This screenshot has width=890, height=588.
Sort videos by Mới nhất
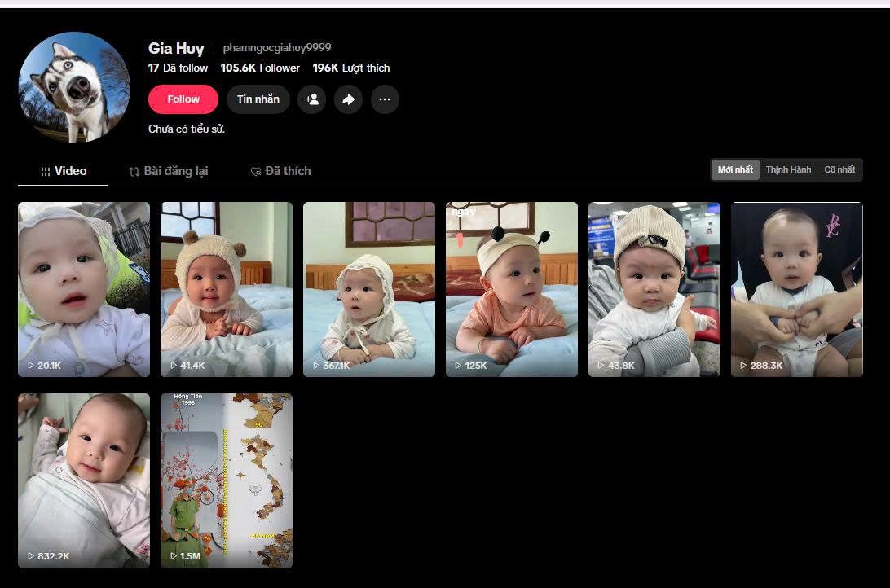pos(735,169)
